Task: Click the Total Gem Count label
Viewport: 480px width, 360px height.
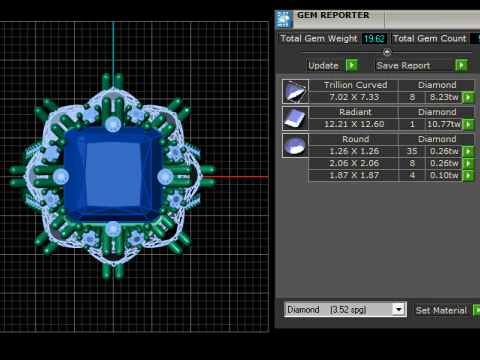Action: click(x=429, y=39)
